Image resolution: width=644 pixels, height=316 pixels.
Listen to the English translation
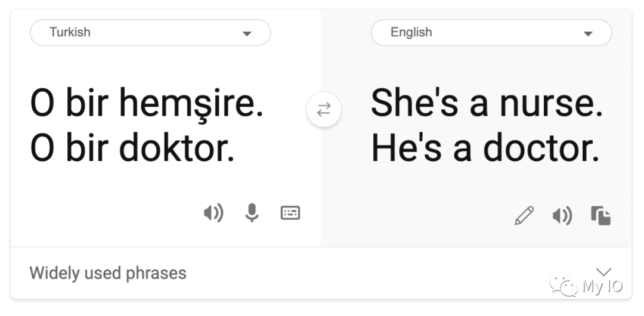(562, 215)
